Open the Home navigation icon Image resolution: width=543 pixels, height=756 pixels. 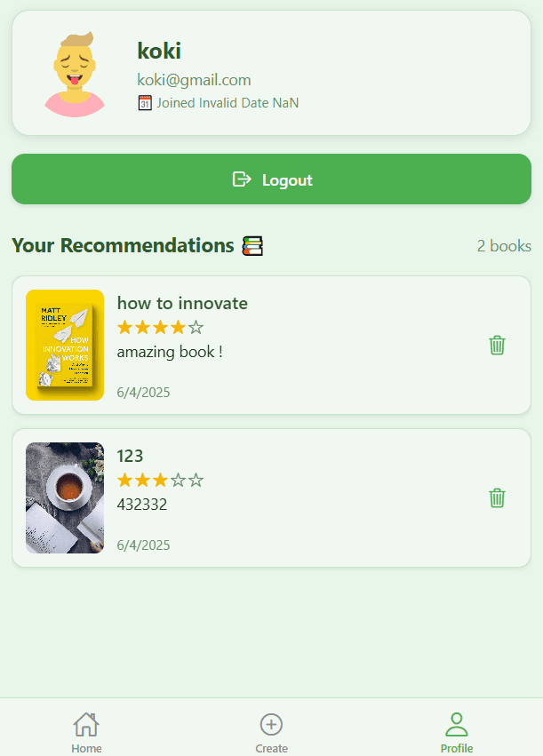(x=86, y=724)
